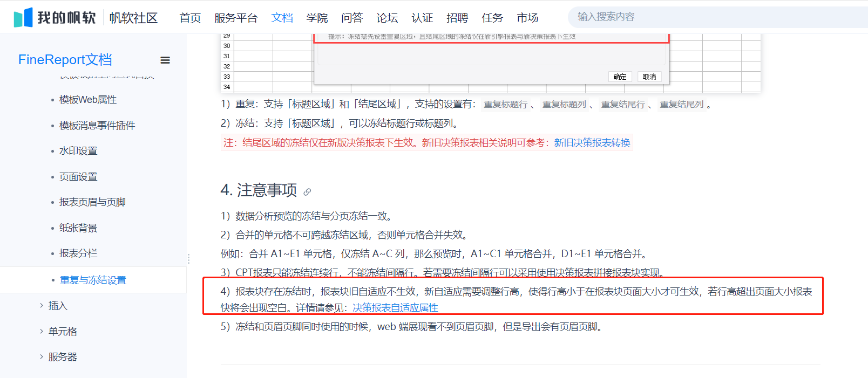This screenshot has width=868, height=378.
Task: Select the 文档 navigation tab
Action: (x=282, y=18)
